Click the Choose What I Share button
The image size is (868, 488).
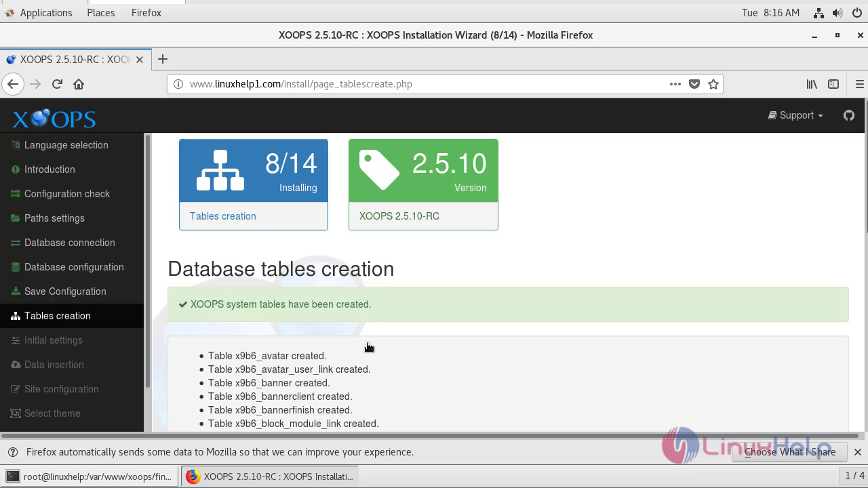coord(790,452)
